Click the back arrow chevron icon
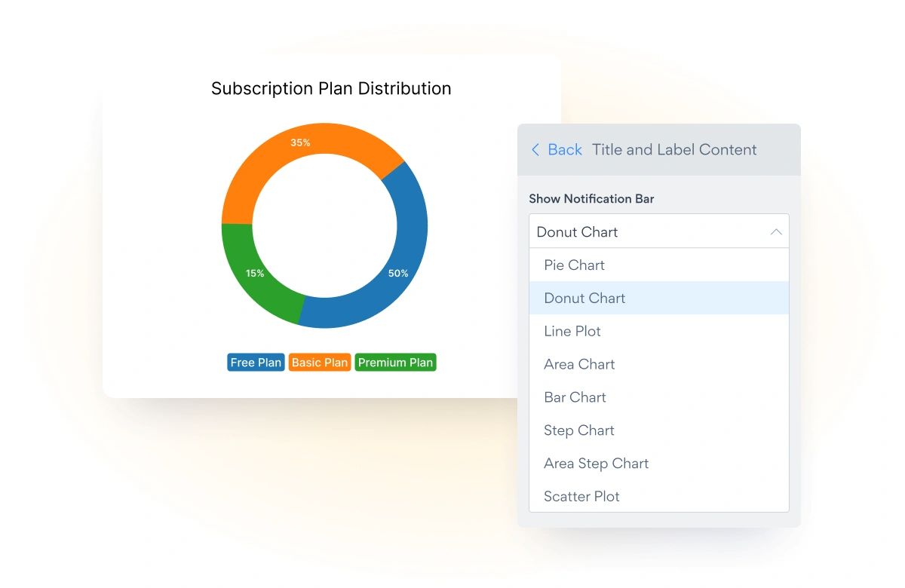This screenshot has height=588, width=905. [535, 150]
